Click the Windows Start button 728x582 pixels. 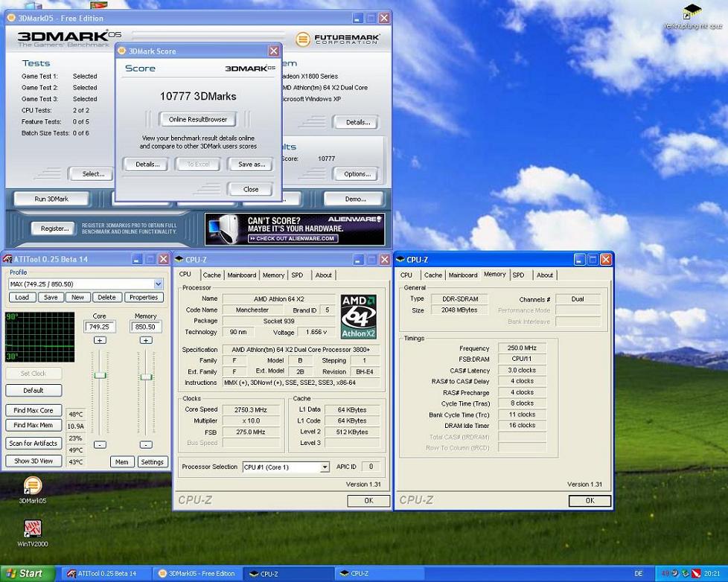click(28, 574)
